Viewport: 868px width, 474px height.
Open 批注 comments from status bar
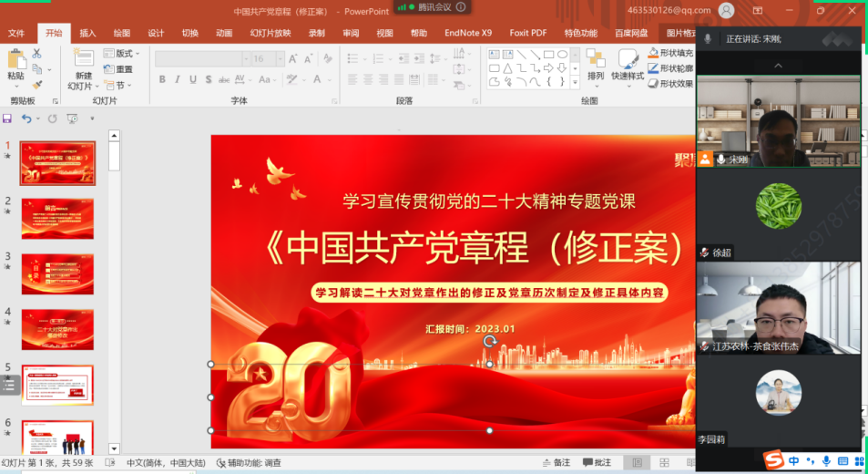click(x=597, y=462)
